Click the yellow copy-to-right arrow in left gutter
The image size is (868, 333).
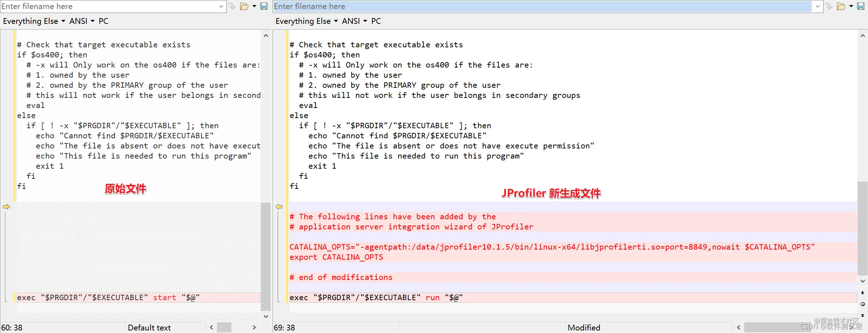click(x=6, y=207)
